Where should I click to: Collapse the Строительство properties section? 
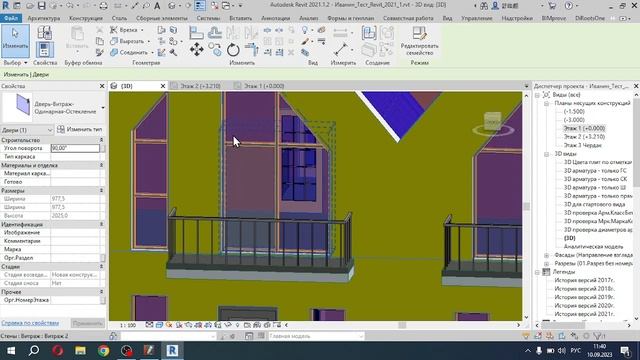point(101,140)
